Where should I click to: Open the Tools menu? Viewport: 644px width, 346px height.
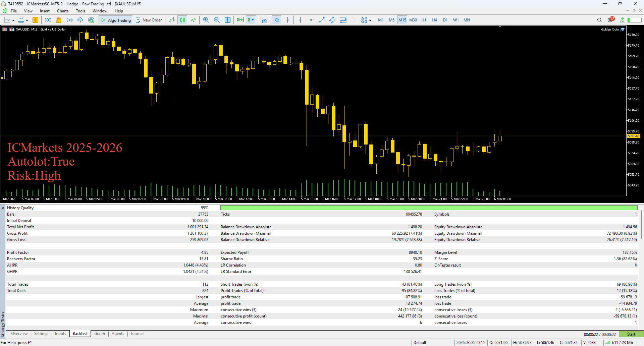pos(80,11)
